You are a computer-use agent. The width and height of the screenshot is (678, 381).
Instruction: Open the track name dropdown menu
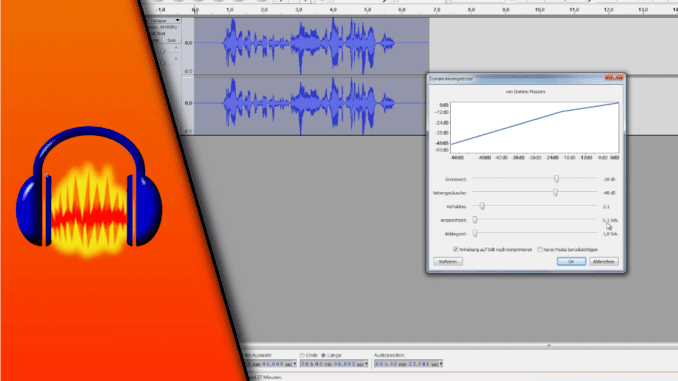point(165,21)
